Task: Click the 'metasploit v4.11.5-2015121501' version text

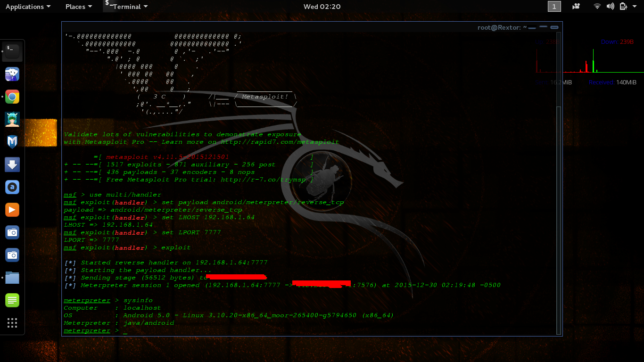Action: tap(168, 157)
